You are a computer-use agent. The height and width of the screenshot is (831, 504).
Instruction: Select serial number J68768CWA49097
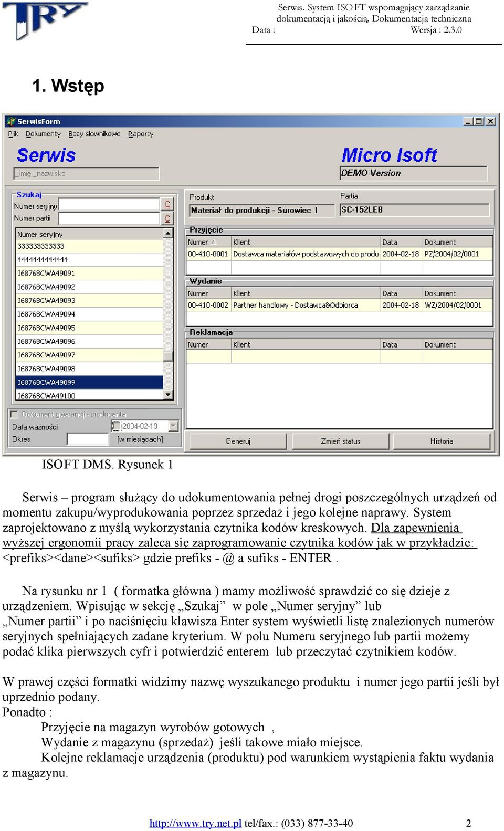[89, 355]
